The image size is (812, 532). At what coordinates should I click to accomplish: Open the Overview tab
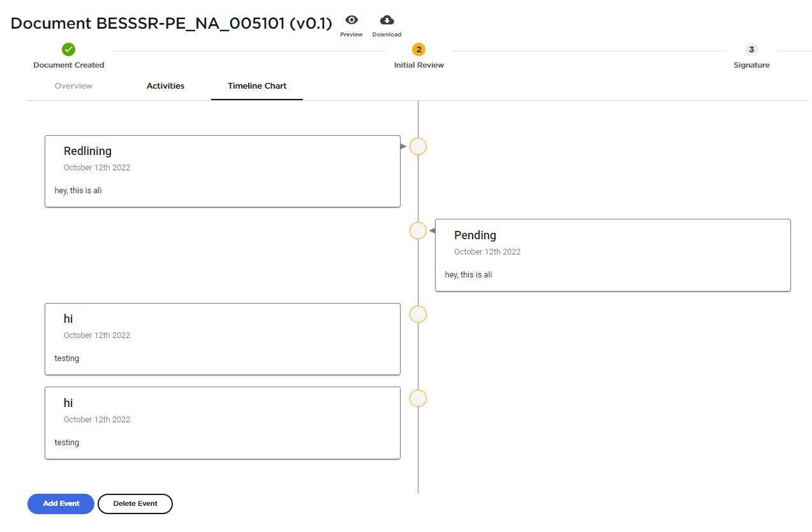click(x=73, y=85)
